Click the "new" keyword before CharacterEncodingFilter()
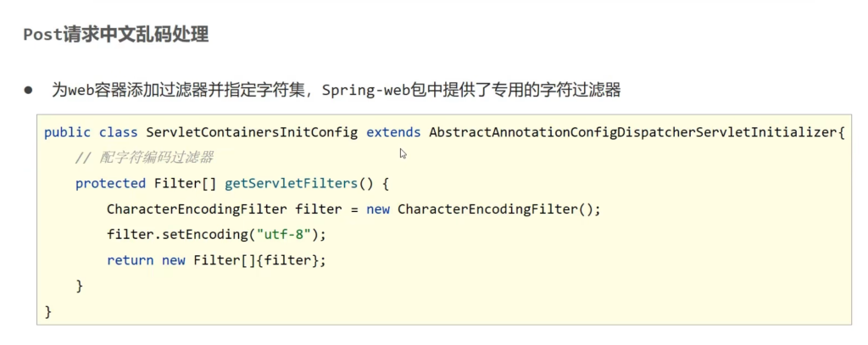The image size is (868, 345). (378, 209)
